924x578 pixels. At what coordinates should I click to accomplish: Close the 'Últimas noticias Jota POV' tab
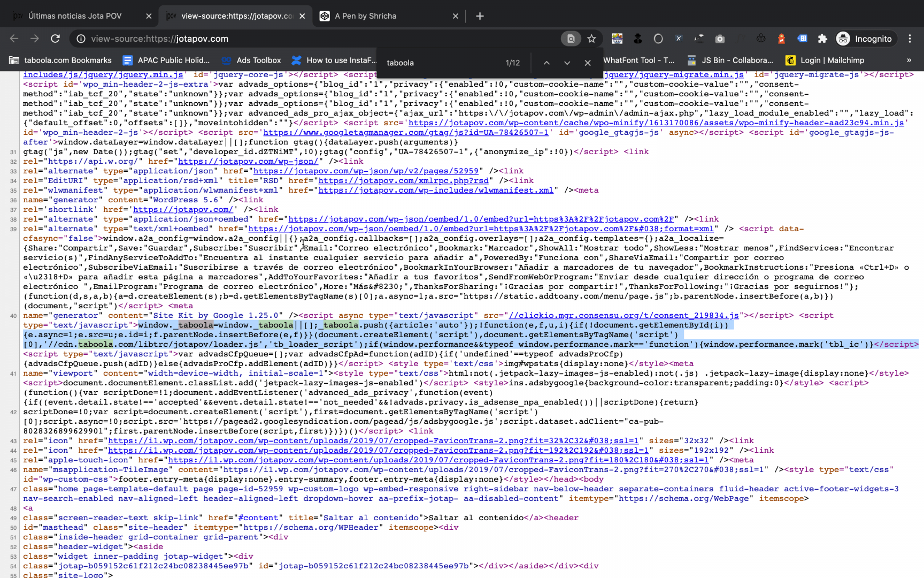[x=149, y=16]
